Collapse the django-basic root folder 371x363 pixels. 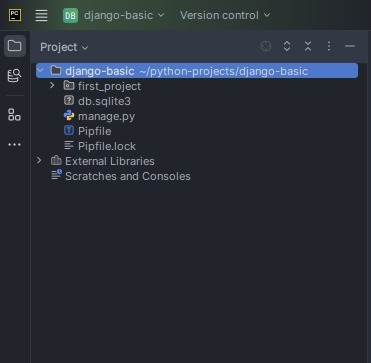[x=41, y=71]
